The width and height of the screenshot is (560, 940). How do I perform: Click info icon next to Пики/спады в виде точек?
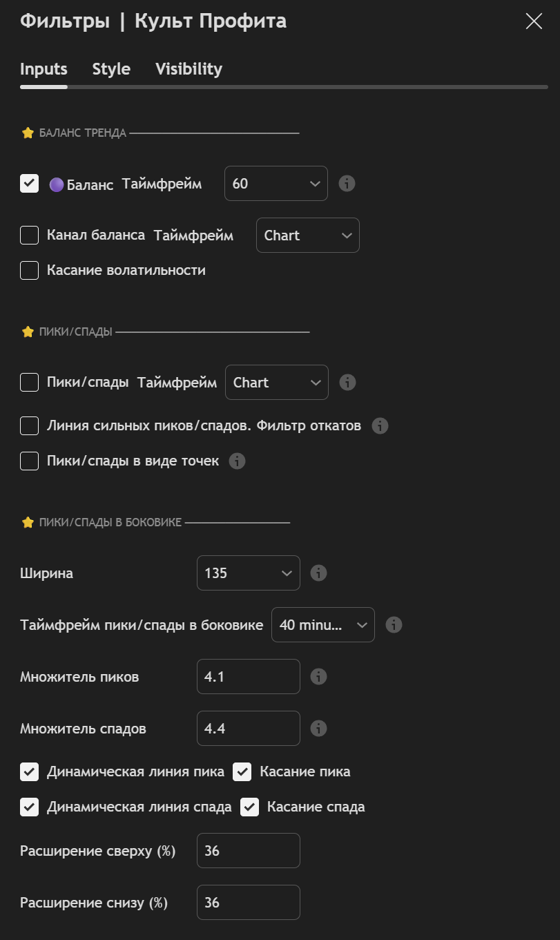(237, 461)
